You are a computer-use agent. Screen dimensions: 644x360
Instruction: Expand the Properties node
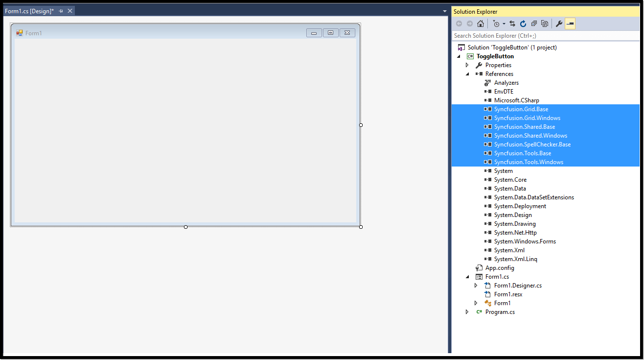467,65
